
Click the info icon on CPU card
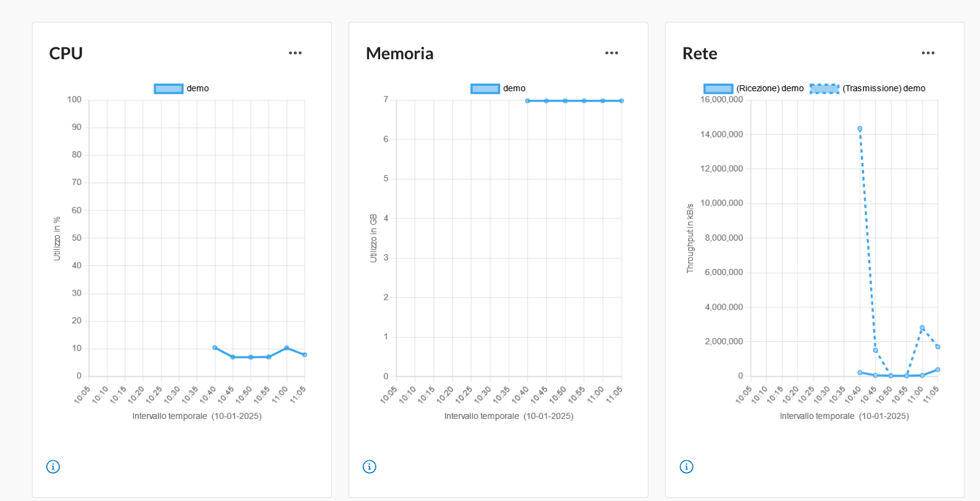tap(53, 466)
